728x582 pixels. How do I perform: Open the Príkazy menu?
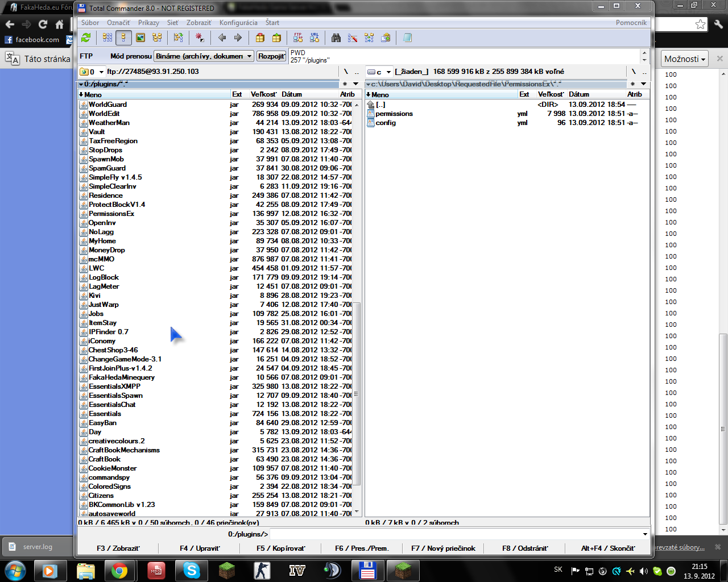148,23
